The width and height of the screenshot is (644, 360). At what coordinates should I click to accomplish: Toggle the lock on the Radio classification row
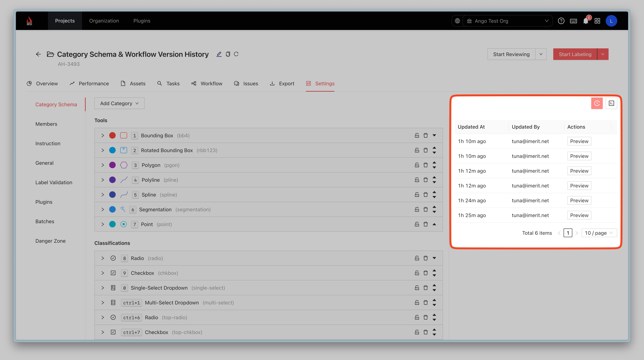[x=417, y=258]
